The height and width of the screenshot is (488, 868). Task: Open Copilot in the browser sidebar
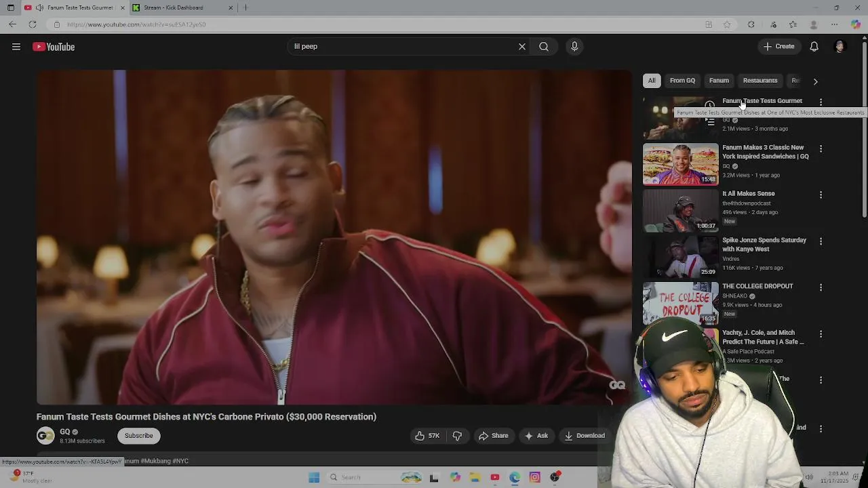pos(855,24)
